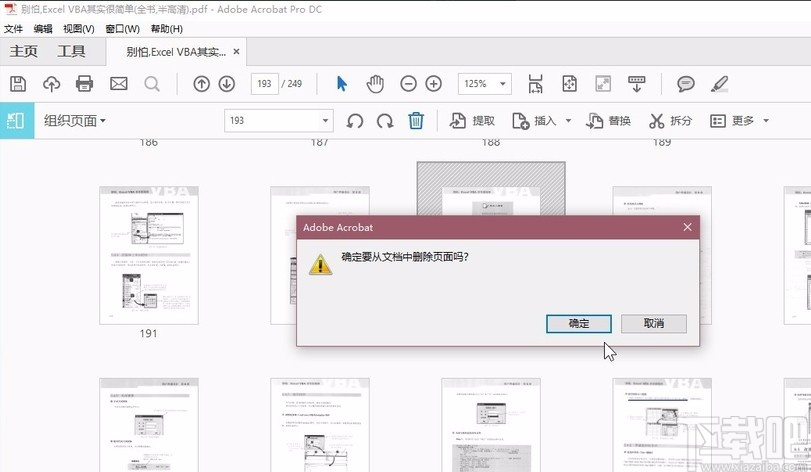Click the warning icon in the dialog
This screenshot has height=472, width=811.
pos(320,264)
